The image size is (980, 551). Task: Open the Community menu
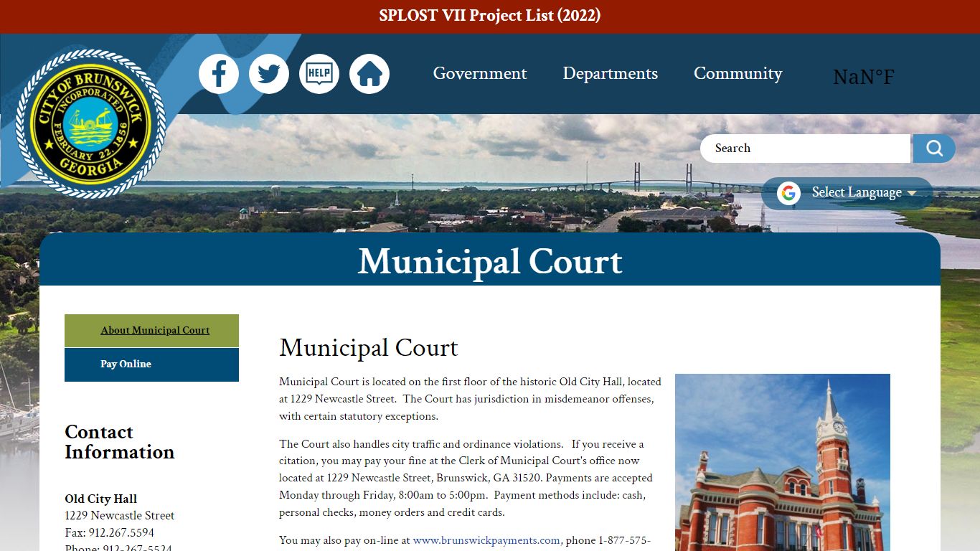pyautogui.click(x=738, y=73)
